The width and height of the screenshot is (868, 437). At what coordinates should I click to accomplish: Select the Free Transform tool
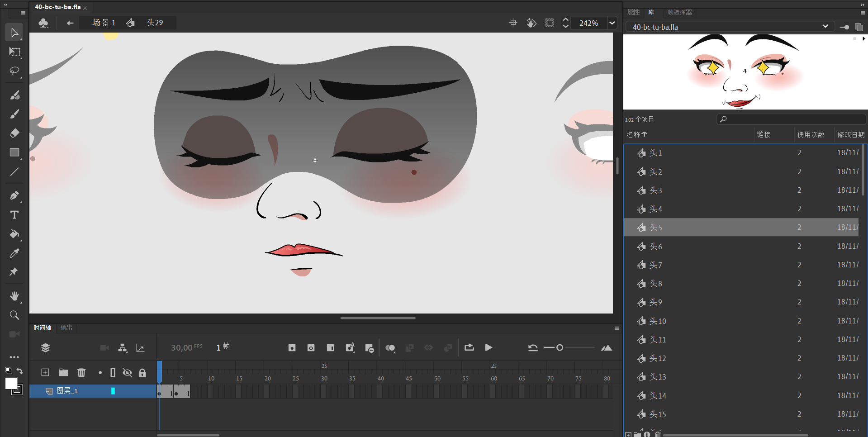[x=14, y=52]
